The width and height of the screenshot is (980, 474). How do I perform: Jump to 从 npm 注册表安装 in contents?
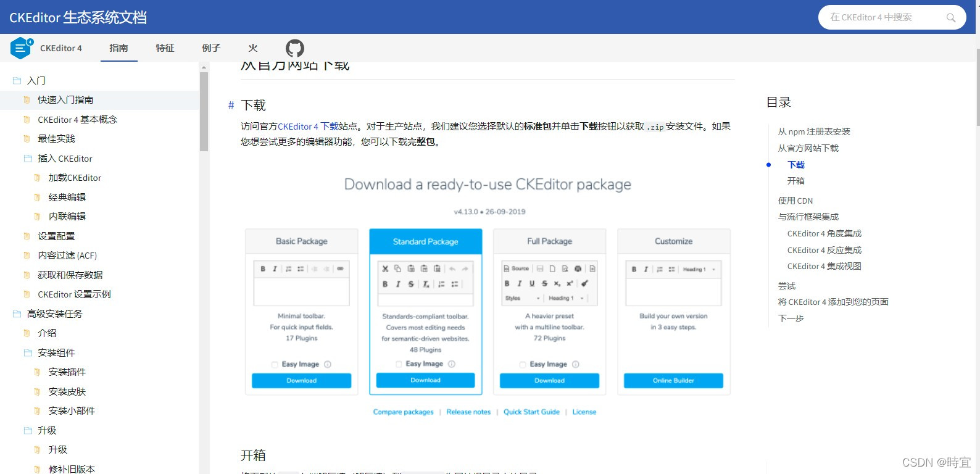[x=814, y=131]
